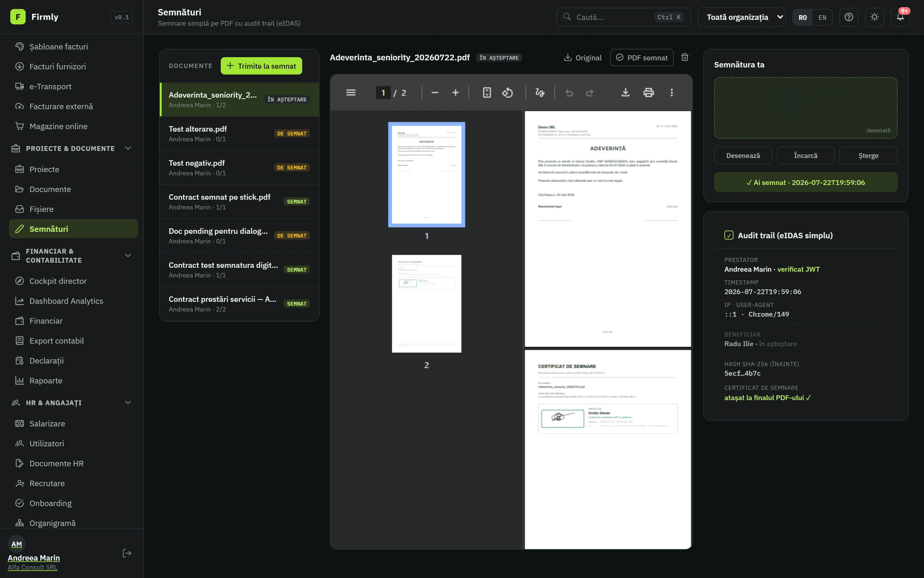Click the page number input box

point(383,92)
